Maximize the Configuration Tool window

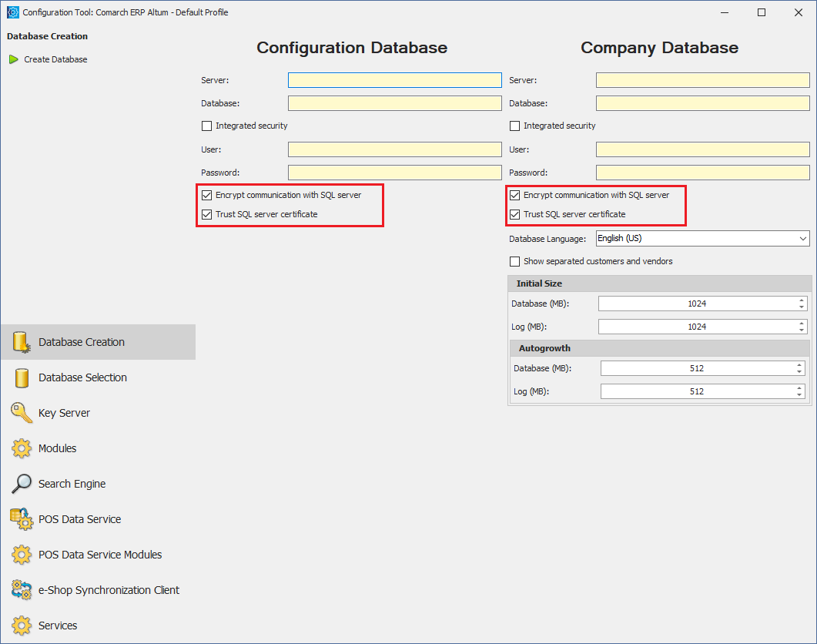click(x=762, y=12)
